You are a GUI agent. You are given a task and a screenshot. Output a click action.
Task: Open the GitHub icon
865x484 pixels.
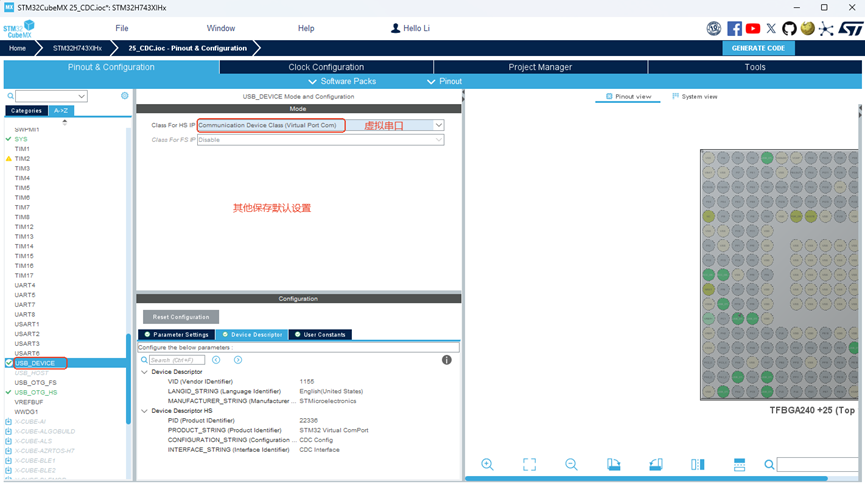[789, 29]
